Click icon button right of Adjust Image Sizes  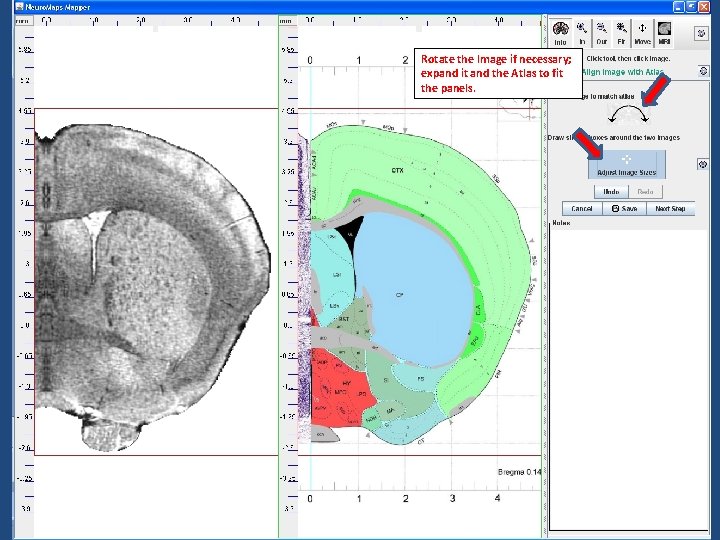point(703,164)
